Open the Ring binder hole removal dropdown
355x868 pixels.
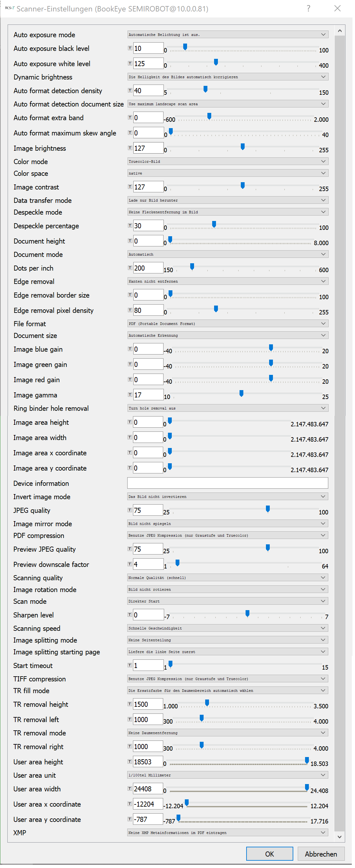click(x=228, y=408)
